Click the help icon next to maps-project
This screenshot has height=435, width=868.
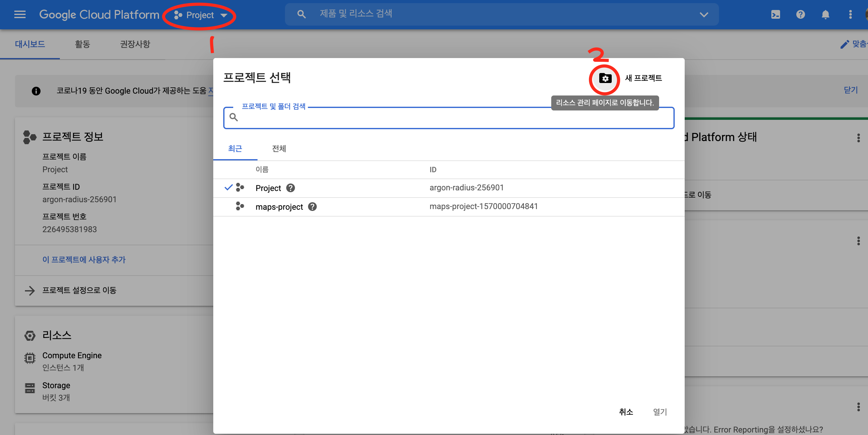coord(312,207)
